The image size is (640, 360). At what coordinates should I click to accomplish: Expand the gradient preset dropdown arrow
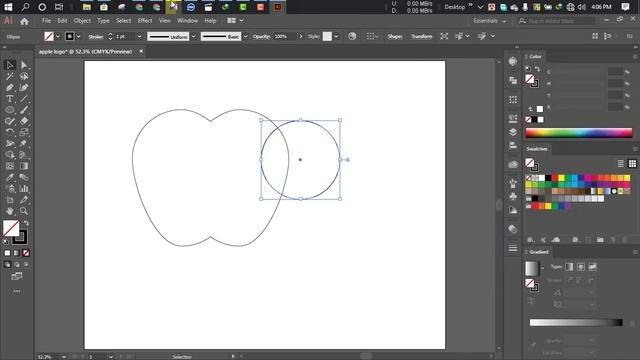pyautogui.click(x=542, y=268)
